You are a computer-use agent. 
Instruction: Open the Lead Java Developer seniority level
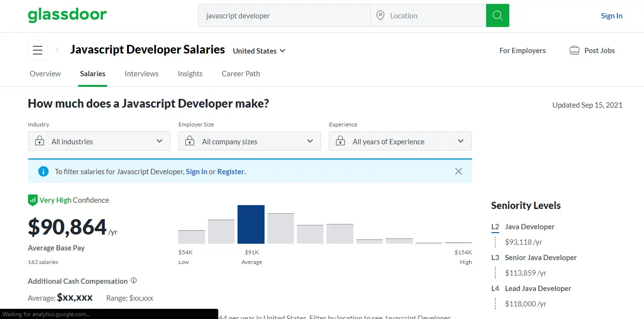(x=538, y=289)
